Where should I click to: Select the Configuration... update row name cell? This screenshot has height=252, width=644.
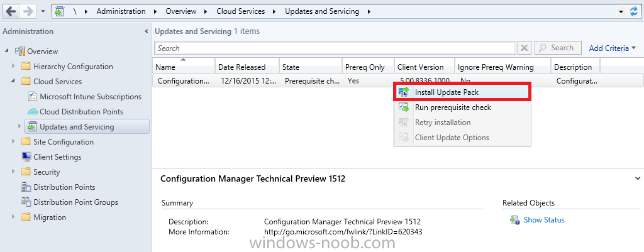click(x=184, y=81)
